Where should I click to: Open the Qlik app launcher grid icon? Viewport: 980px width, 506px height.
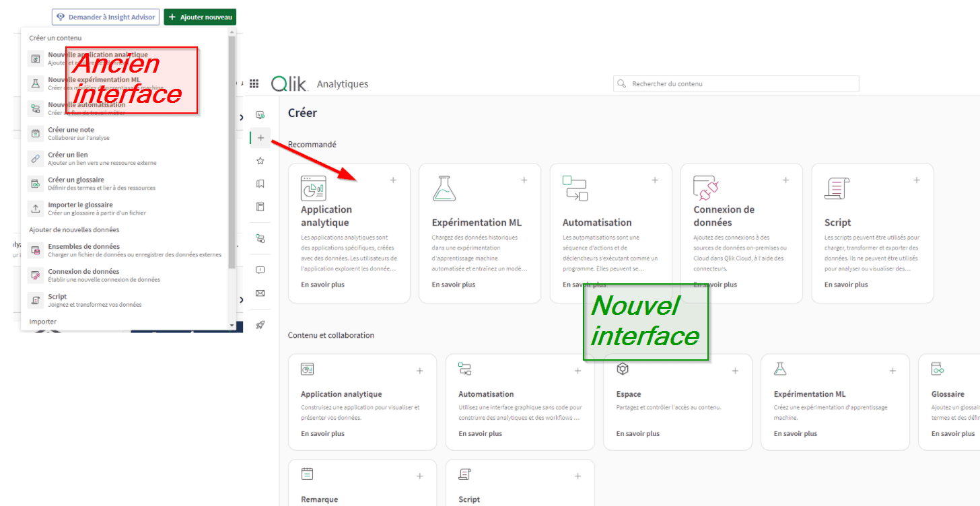pyautogui.click(x=254, y=84)
